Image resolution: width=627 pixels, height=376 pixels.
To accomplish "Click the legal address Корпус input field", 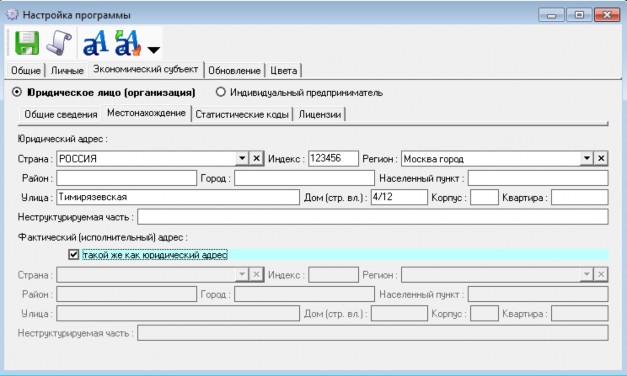I will [x=484, y=197].
